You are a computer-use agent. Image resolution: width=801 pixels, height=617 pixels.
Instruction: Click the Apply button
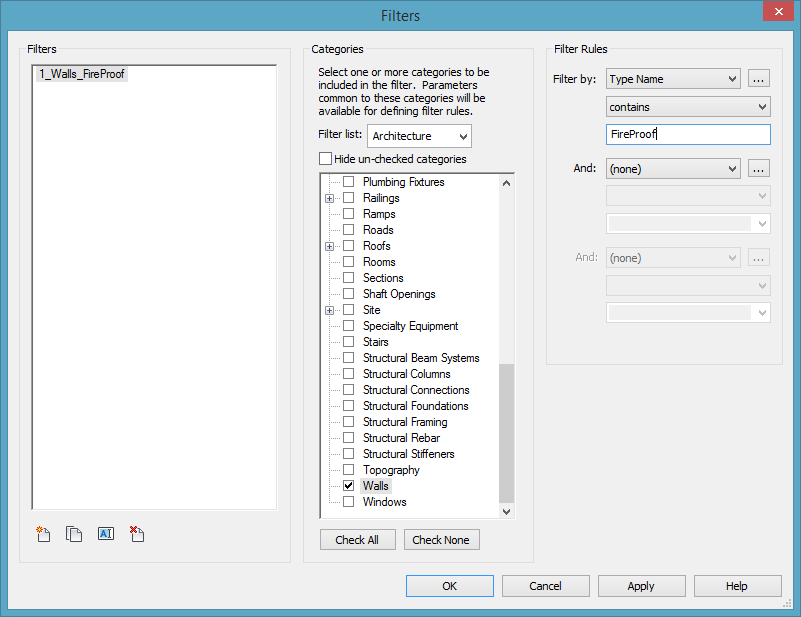tap(641, 586)
